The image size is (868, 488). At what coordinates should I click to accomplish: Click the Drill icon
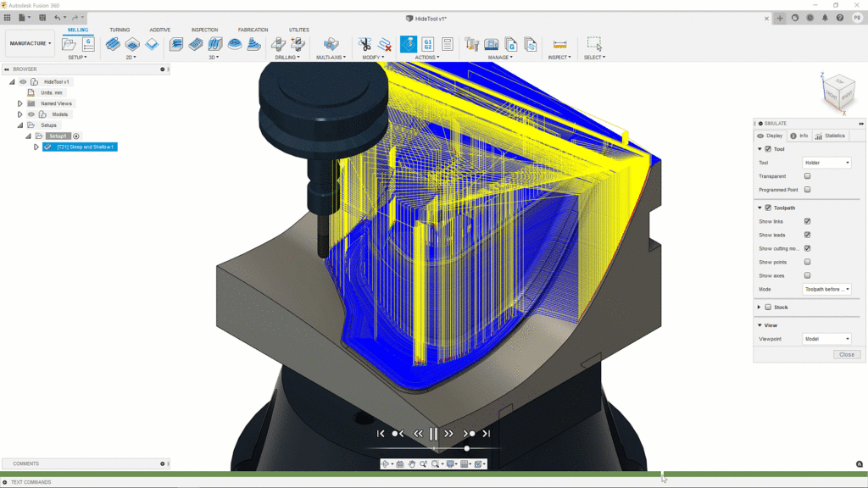[278, 44]
